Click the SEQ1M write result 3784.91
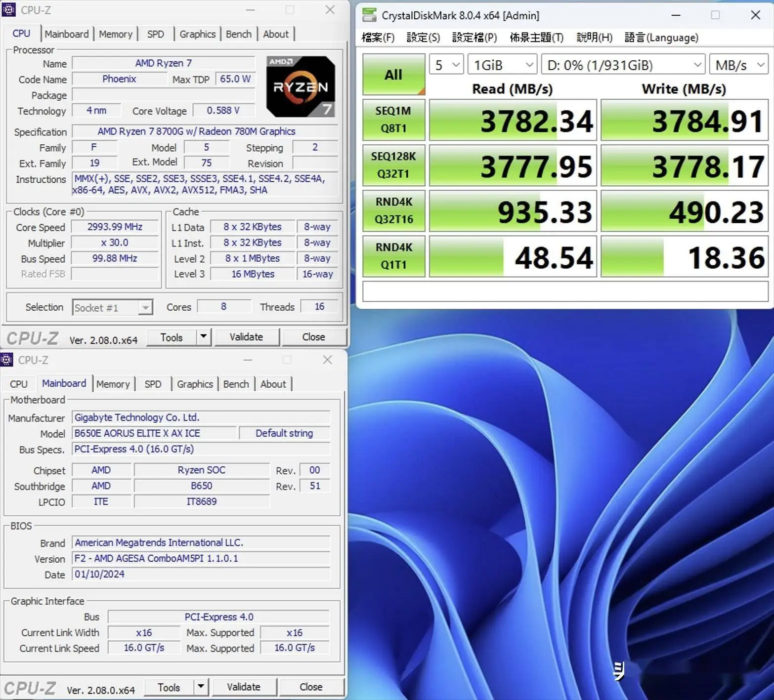This screenshot has width=774, height=700. [x=685, y=120]
